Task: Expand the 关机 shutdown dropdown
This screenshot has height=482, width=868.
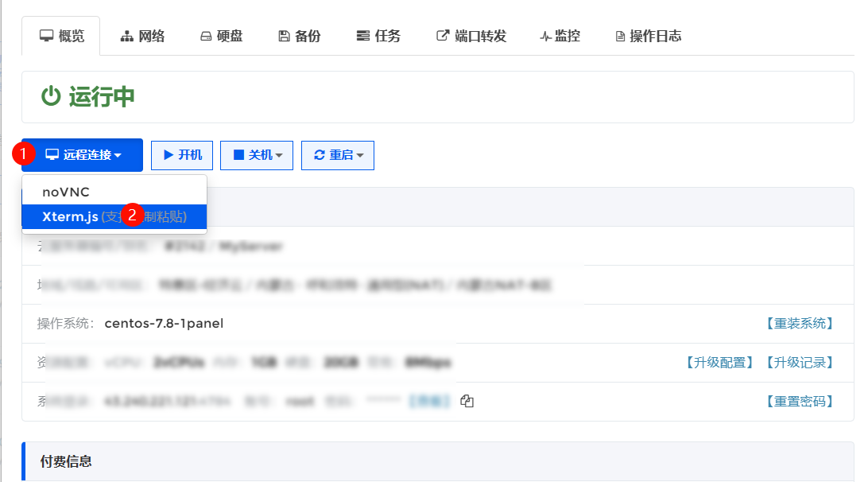Action: [257, 155]
